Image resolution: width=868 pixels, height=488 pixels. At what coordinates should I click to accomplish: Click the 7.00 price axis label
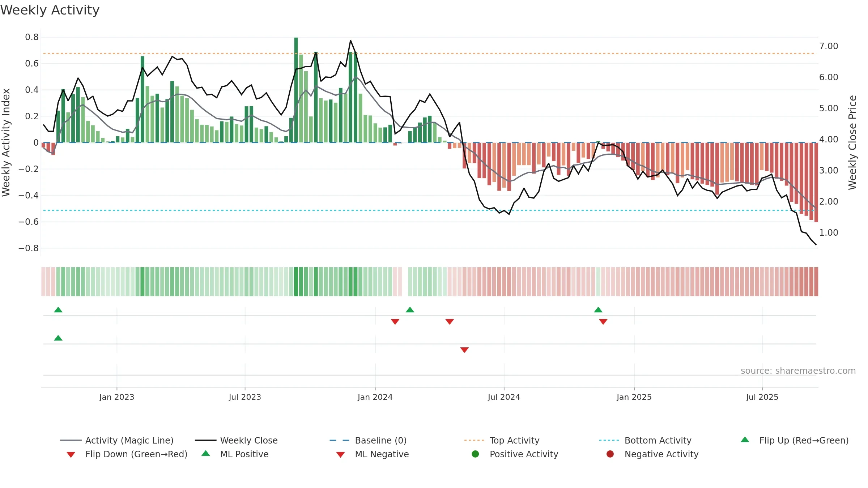point(829,46)
